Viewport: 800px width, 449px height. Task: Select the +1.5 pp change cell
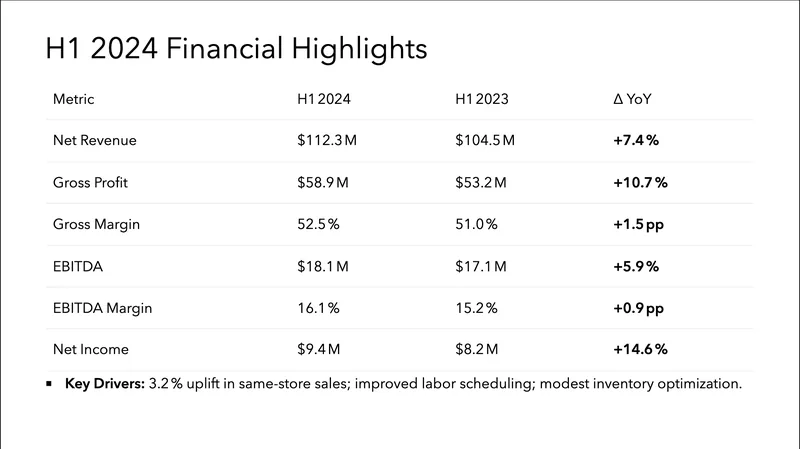point(638,224)
